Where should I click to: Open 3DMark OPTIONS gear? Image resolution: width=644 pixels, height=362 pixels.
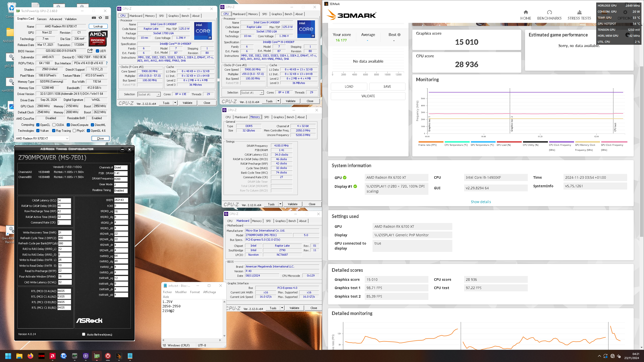625,15
